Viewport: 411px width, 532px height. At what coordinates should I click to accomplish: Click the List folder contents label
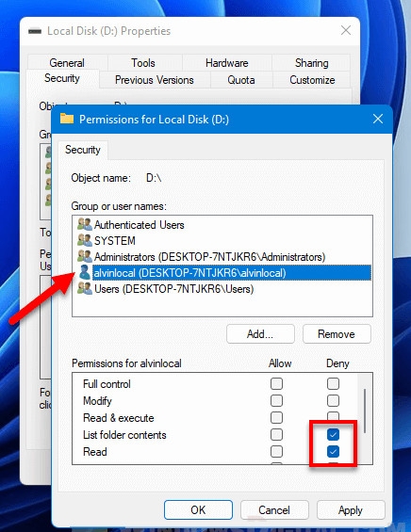click(x=124, y=435)
